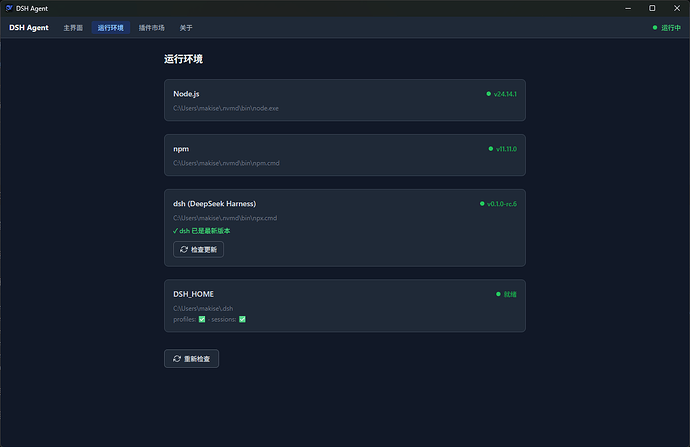
Task: Click the 运行环境 page heading
Action: point(184,59)
